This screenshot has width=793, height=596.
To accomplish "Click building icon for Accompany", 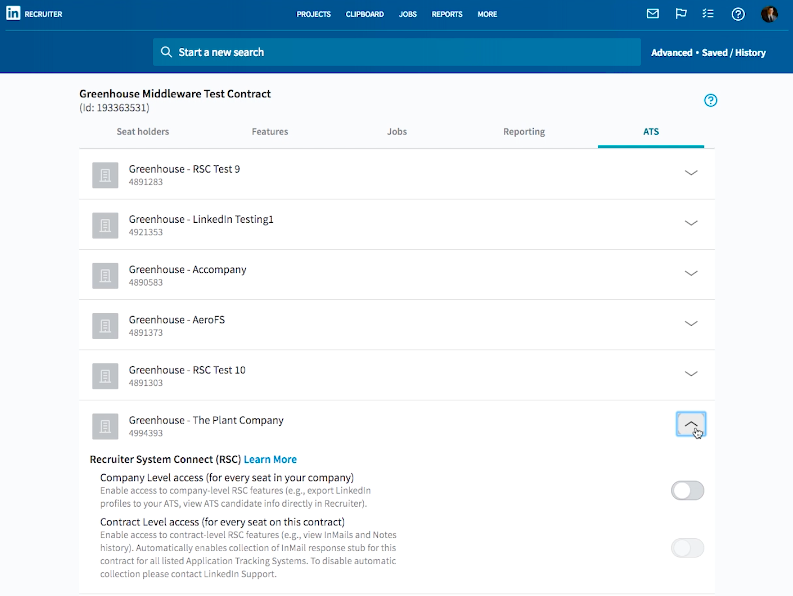I will tap(105, 275).
